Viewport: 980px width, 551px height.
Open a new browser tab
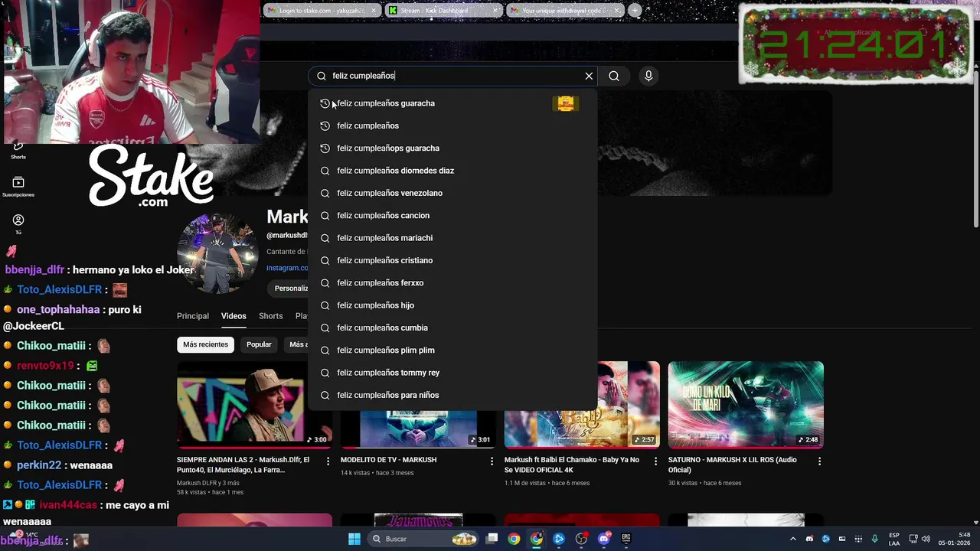[635, 11]
